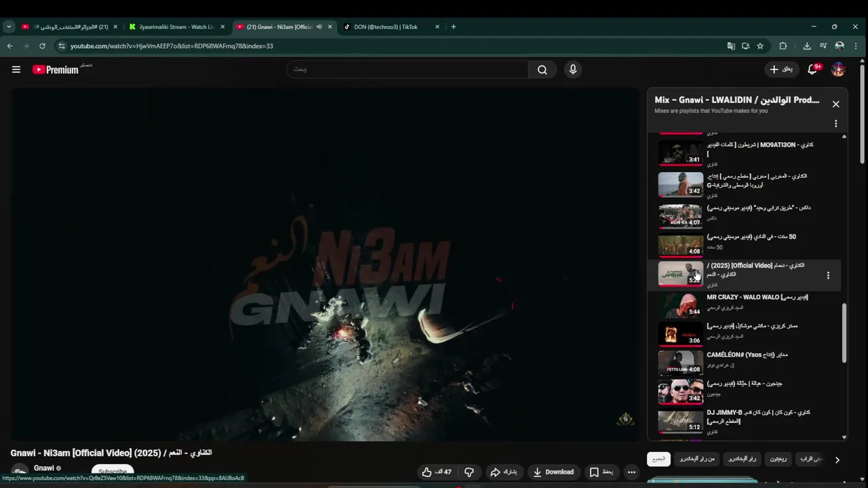Open Gnawi channel name link
The image size is (868, 488).
(44, 468)
